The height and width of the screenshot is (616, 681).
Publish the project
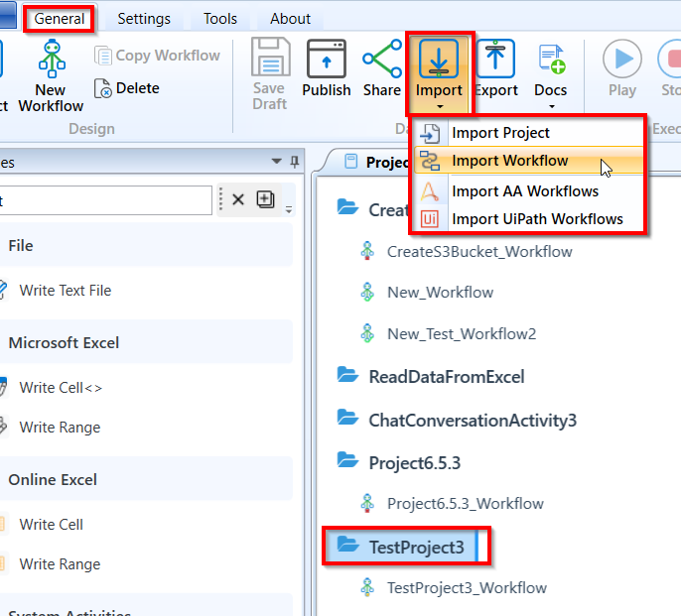pos(327,68)
